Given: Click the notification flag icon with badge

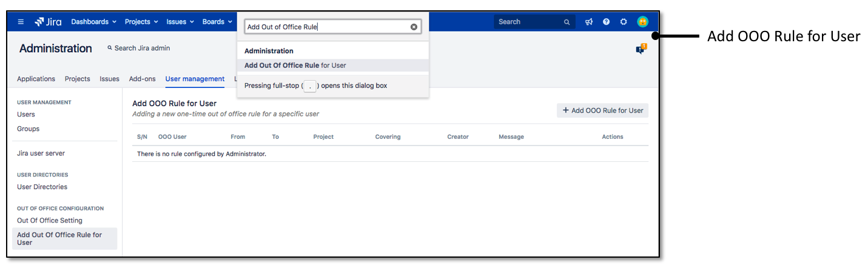Looking at the screenshot, I should [x=641, y=49].
